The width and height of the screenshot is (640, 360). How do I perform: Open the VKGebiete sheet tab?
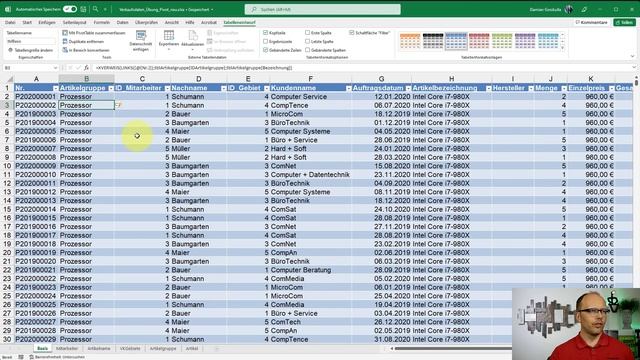point(130,349)
